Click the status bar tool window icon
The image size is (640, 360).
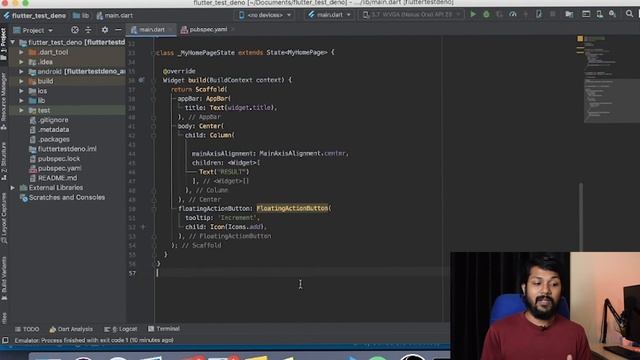click(5, 340)
